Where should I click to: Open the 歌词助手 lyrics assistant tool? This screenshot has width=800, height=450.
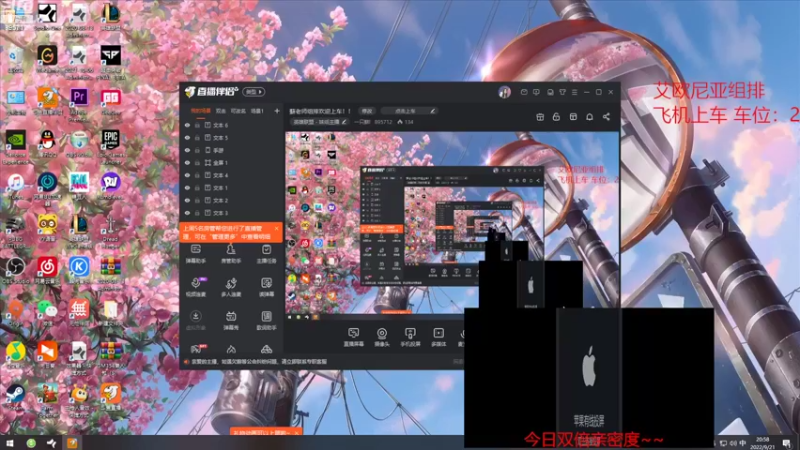pos(266,320)
